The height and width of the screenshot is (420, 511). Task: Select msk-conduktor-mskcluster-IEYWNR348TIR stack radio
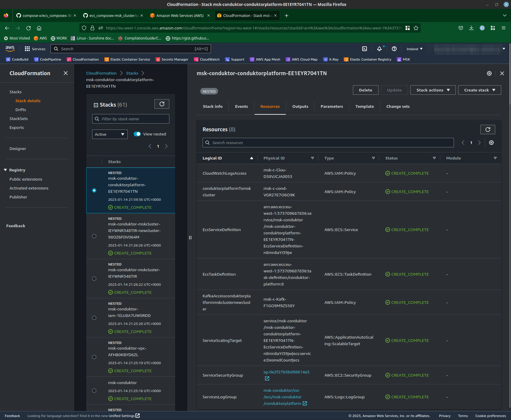pos(94,279)
